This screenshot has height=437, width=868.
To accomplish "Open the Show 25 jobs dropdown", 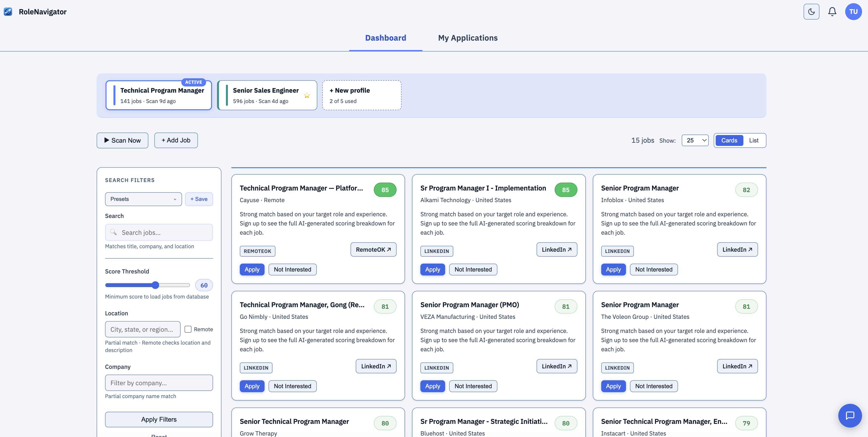I will [x=695, y=140].
